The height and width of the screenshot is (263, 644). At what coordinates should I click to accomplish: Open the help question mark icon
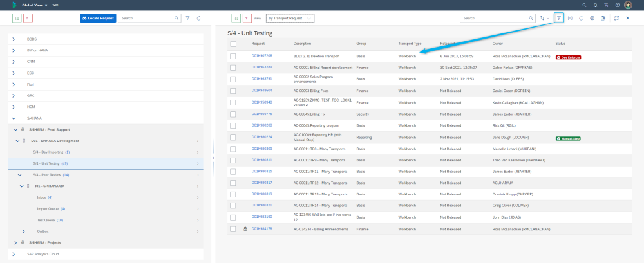click(618, 5)
